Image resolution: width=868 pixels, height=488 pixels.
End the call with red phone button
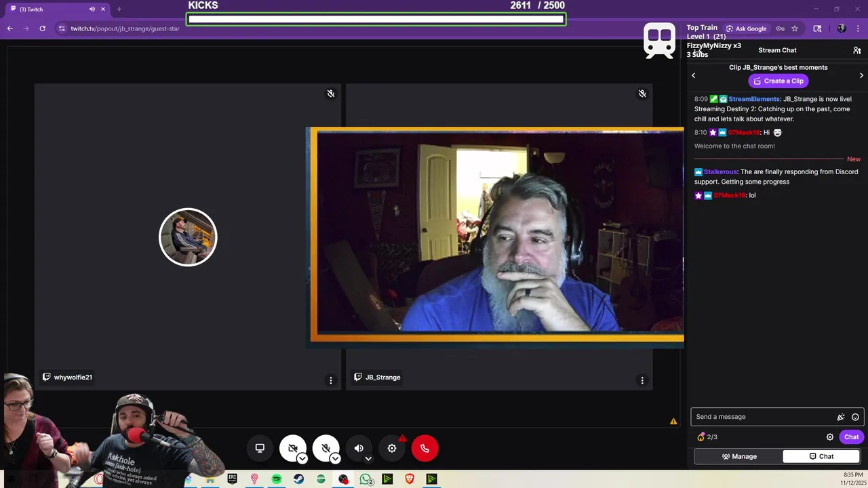[x=425, y=448]
